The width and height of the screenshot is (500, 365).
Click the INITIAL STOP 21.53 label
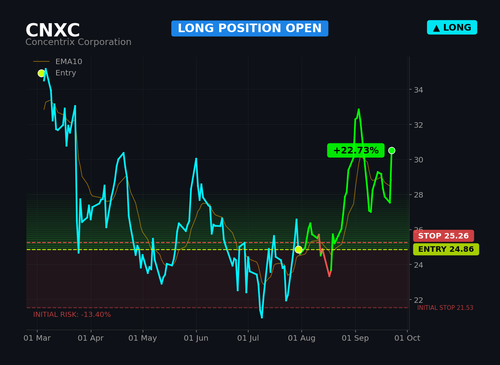click(x=445, y=308)
